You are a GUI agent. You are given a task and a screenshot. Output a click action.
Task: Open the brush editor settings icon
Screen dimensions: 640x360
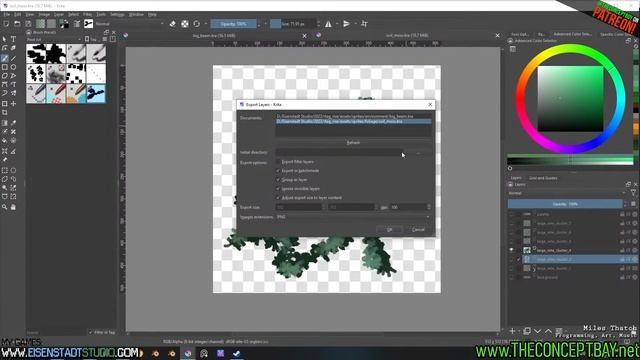77,24
